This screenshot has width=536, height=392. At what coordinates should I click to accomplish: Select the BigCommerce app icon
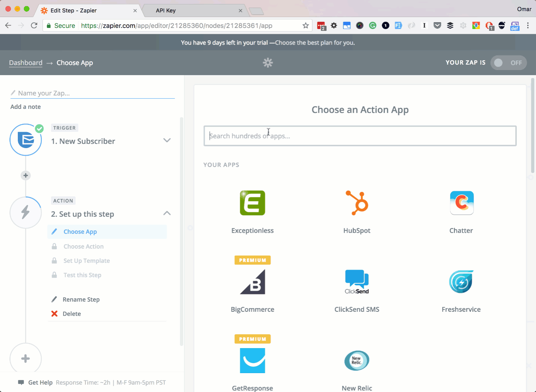coord(253,282)
